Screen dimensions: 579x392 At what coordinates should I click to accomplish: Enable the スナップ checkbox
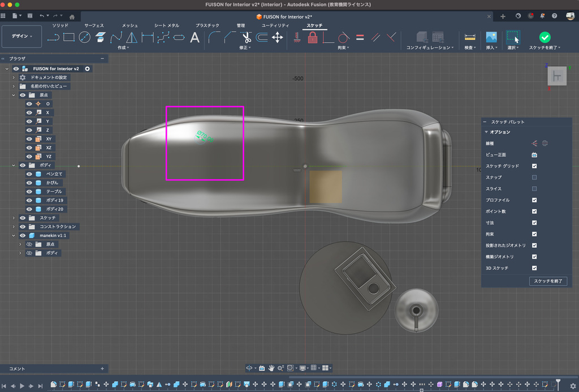click(534, 177)
